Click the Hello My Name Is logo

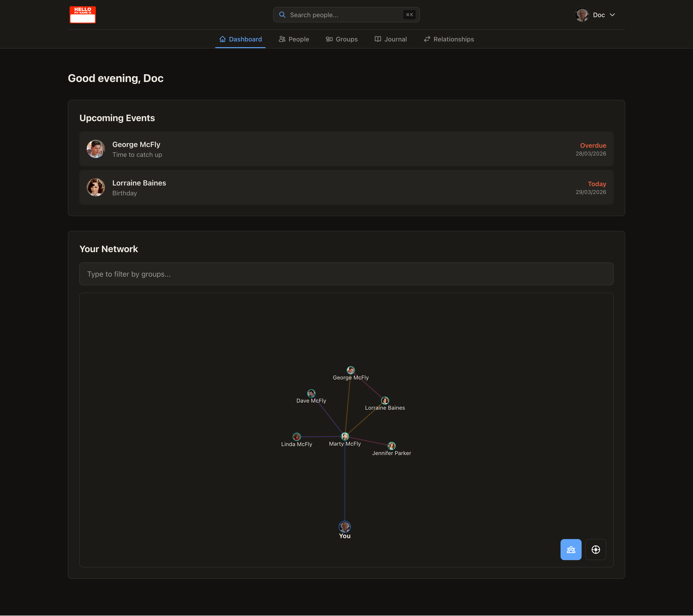[x=83, y=15]
